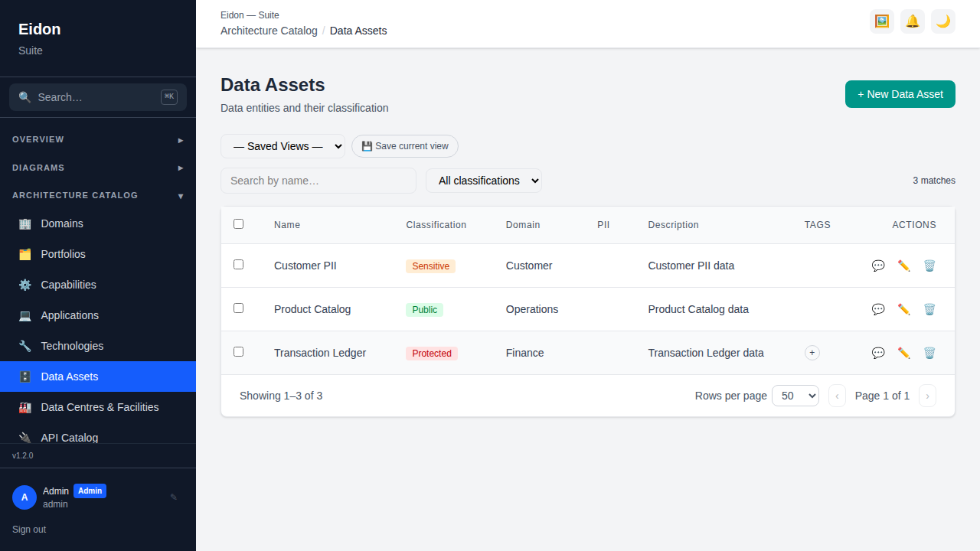Sort by Domain column header
The height and width of the screenshot is (551, 980).
point(523,225)
